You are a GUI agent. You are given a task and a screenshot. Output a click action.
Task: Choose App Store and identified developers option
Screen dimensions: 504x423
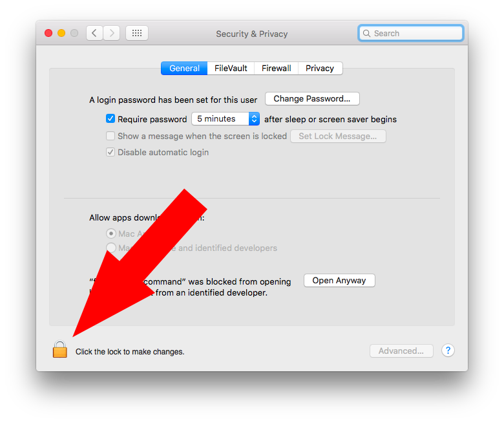(x=111, y=248)
